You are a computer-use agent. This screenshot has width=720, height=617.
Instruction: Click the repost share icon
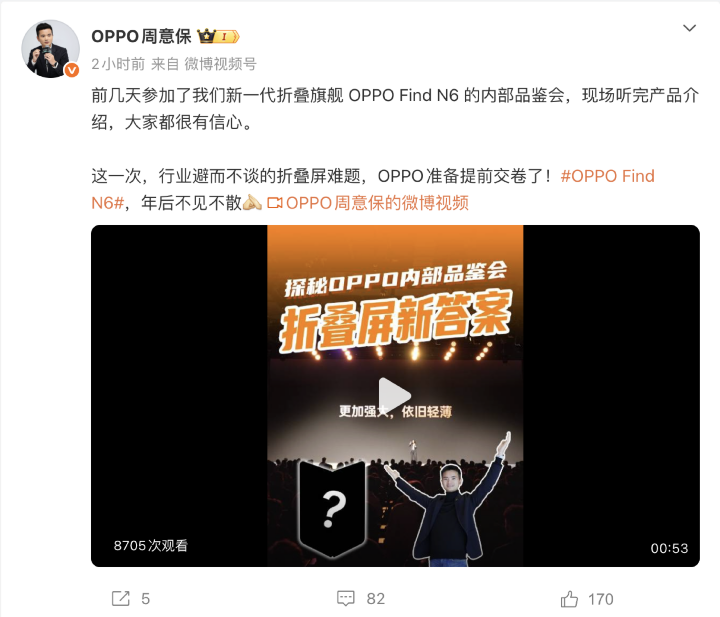[x=121, y=599]
